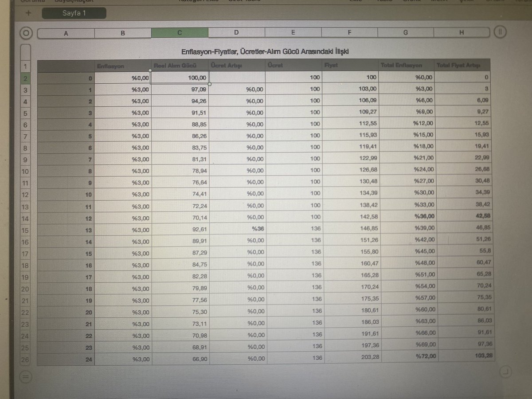Click the Total Enflasyon cell %12,00
Image resolution: width=532 pixels, height=399 pixels.
pyautogui.click(x=407, y=123)
